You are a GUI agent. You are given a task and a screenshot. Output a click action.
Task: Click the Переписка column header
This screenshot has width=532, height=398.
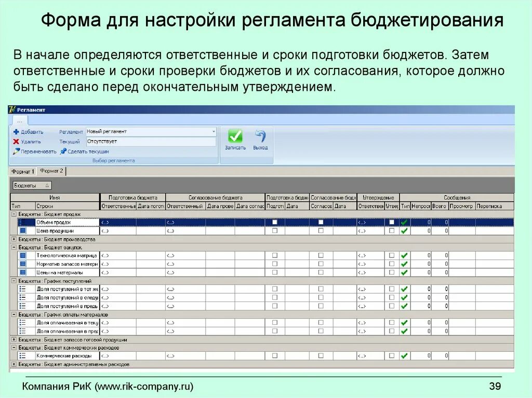(495, 206)
